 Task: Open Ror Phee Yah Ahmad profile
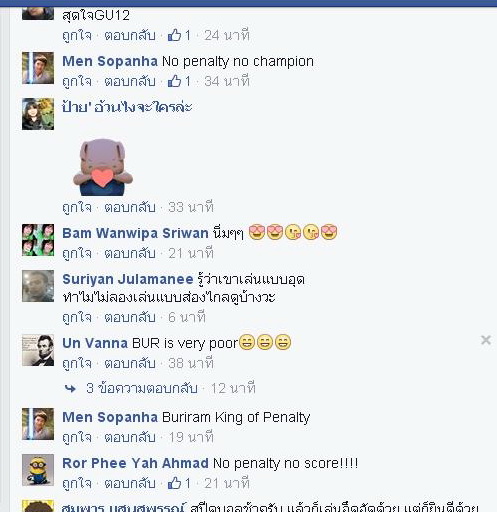coord(135,463)
